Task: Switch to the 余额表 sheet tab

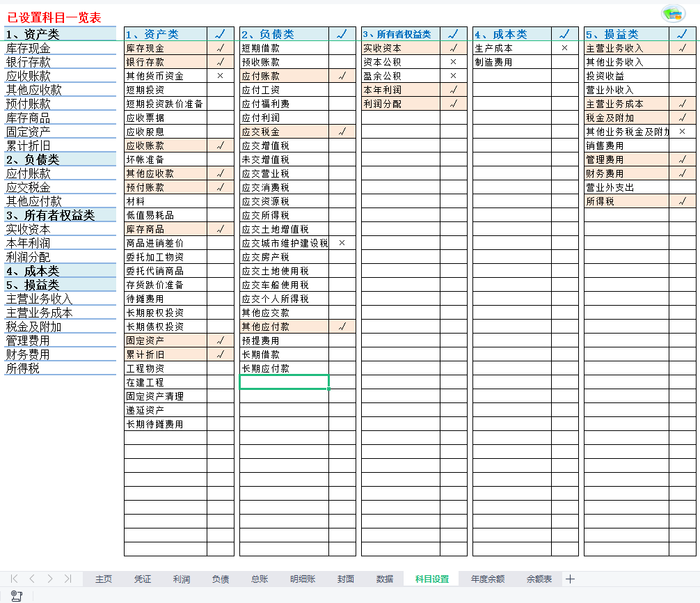Action: 539,579
